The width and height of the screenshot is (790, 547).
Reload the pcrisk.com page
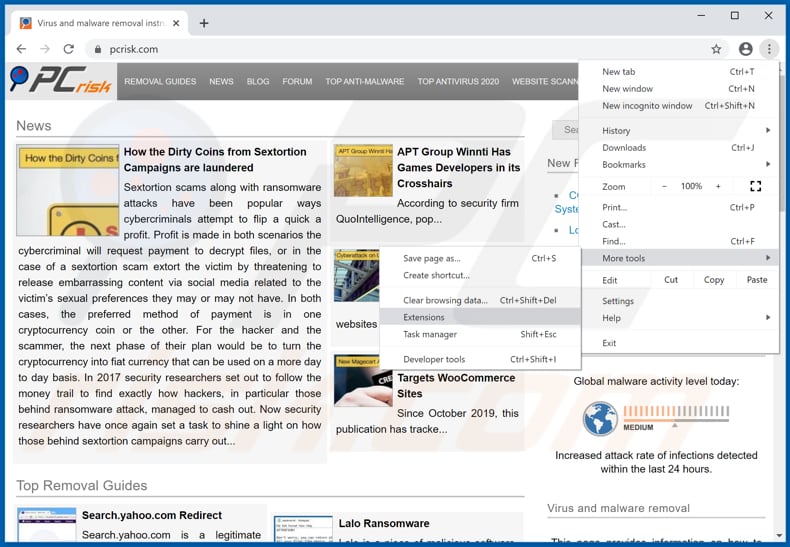pyautogui.click(x=69, y=49)
